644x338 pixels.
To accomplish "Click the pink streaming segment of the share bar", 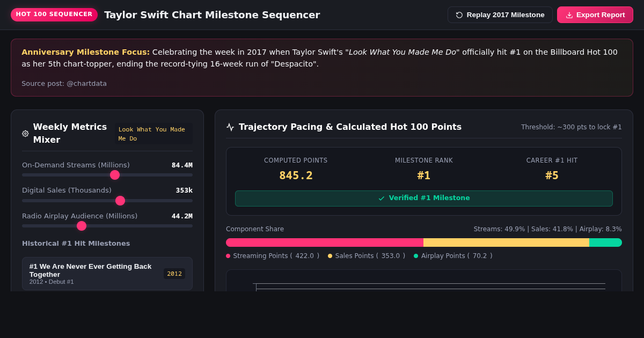I will 325,243.
